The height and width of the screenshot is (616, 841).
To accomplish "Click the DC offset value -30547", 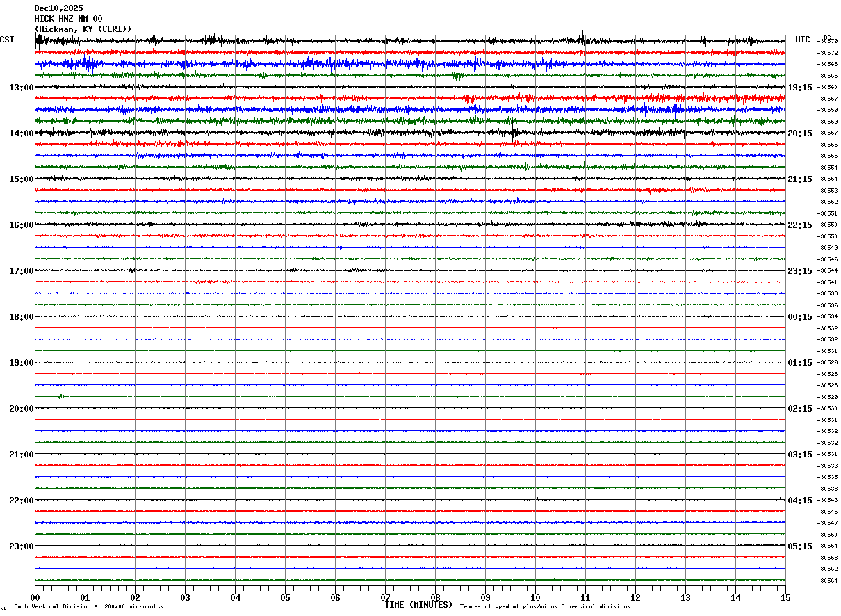I will [828, 523].
